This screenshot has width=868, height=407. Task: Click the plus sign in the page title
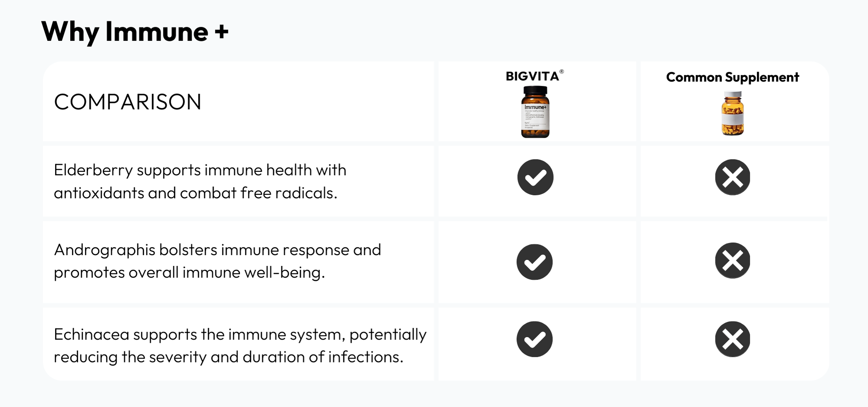tap(221, 32)
